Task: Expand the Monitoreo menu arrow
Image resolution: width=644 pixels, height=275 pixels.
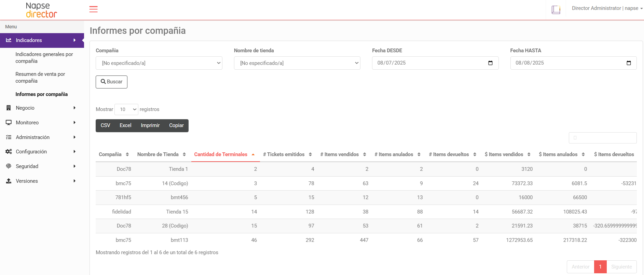Action: (74, 122)
